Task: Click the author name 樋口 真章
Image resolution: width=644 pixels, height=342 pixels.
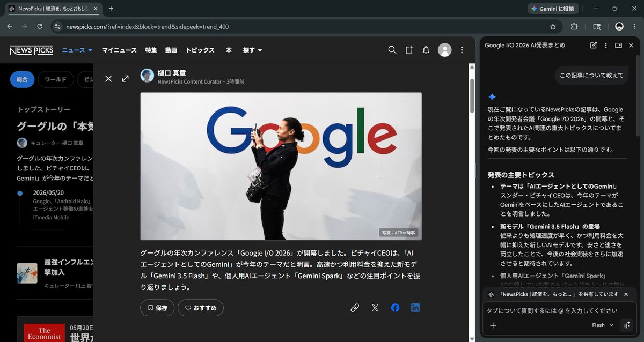Action: [172, 73]
